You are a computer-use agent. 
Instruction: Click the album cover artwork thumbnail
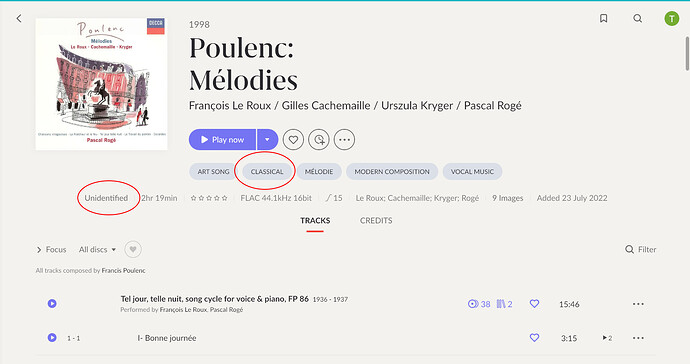point(101,84)
